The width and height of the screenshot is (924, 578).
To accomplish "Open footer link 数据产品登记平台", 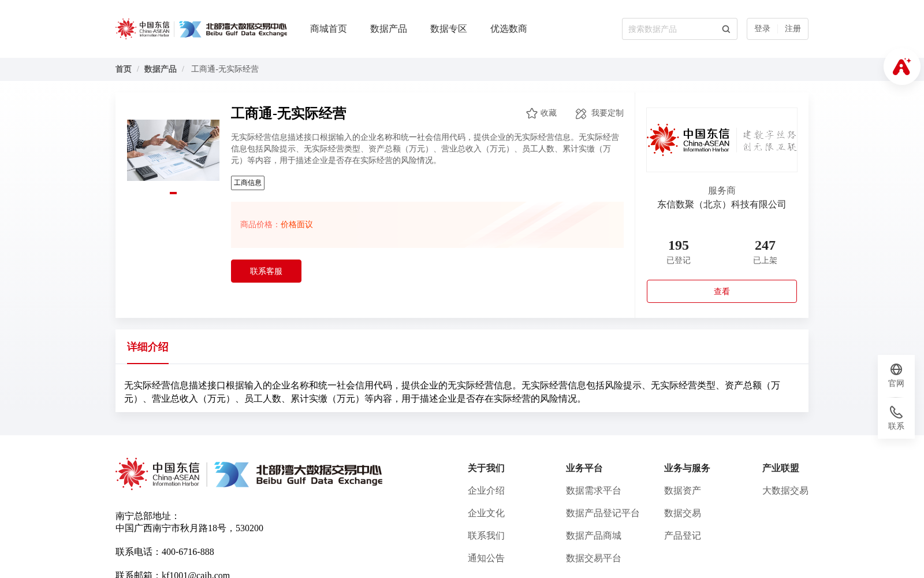I will (x=603, y=513).
